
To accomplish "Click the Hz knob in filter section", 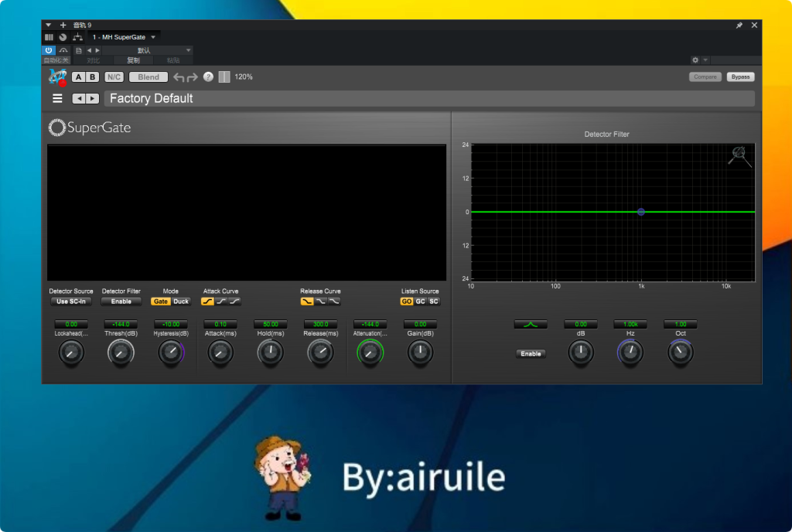I will click(630, 353).
